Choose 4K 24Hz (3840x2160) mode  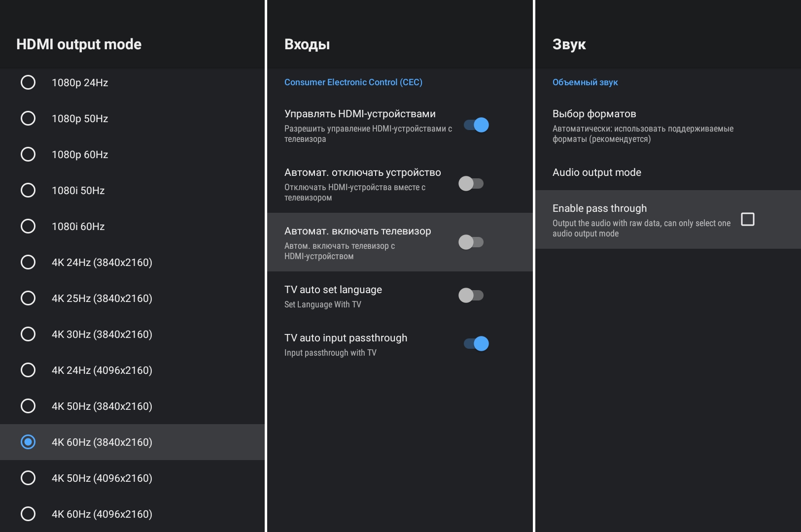[28, 262]
